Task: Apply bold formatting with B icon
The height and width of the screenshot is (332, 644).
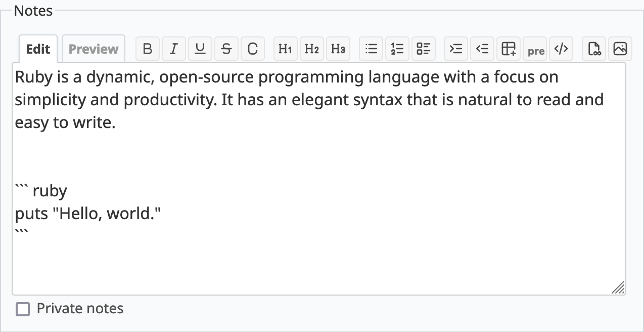Action: 148,49
